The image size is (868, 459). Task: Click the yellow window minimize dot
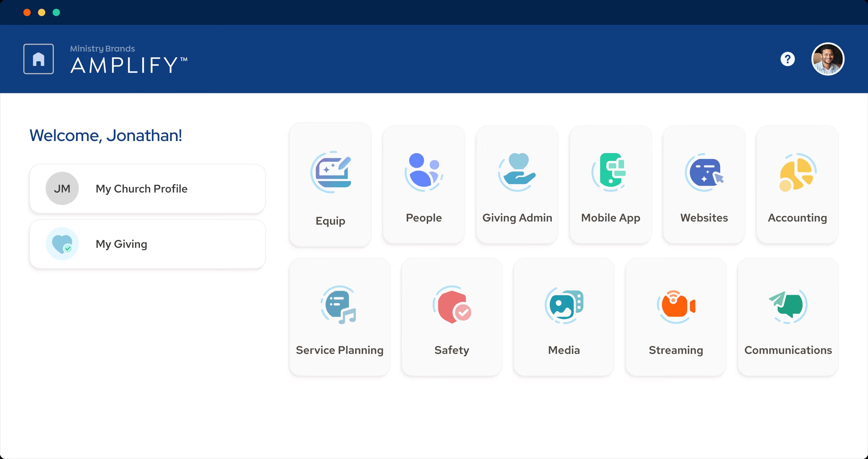(41, 12)
